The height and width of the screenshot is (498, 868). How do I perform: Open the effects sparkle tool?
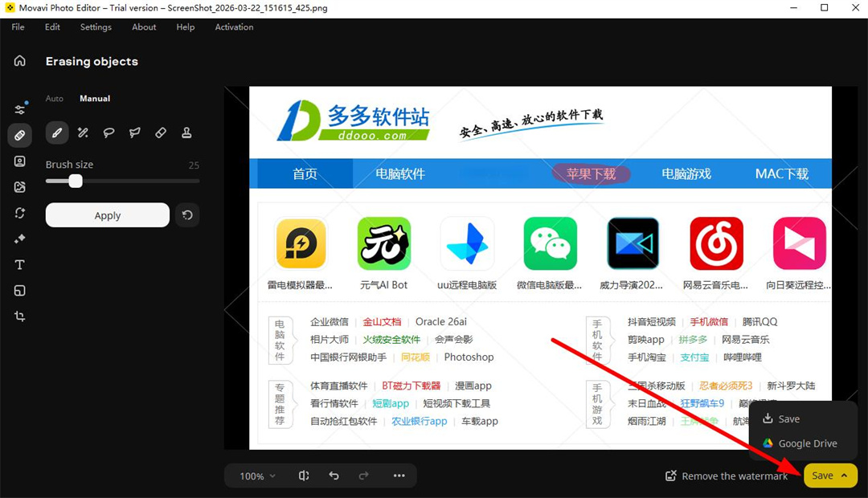coord(20,239)
